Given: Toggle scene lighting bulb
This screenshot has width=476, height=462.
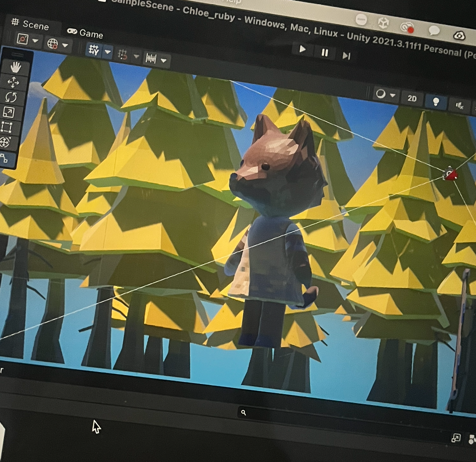Looking at the screenshot, I should click(x=436, y=102).
